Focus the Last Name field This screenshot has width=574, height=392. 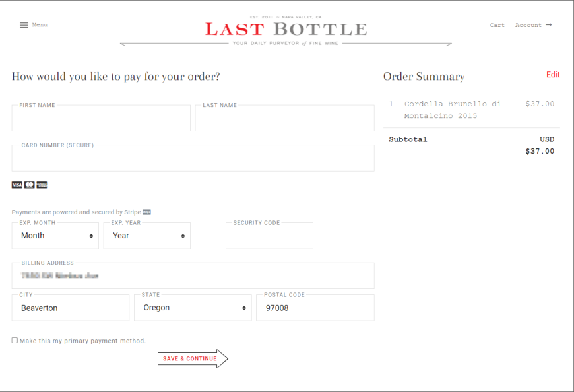coord(285,118)
